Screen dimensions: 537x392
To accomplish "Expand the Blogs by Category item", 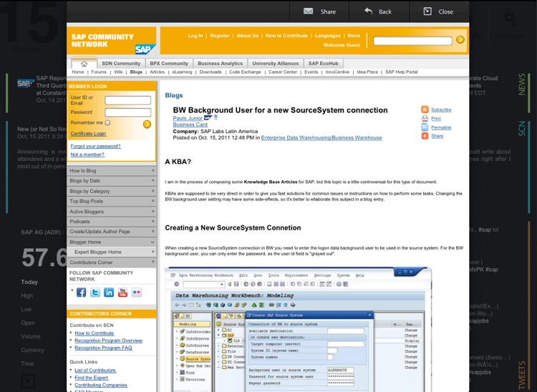I will (x=112, y=191).
